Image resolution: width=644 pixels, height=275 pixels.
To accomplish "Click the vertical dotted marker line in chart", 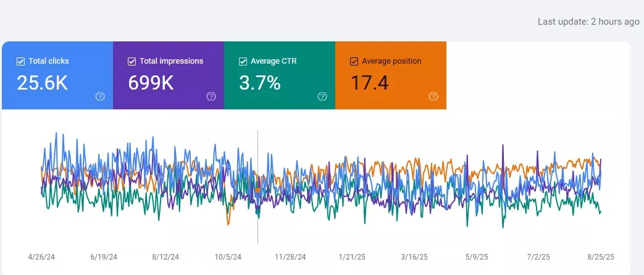I will point(257,229).
